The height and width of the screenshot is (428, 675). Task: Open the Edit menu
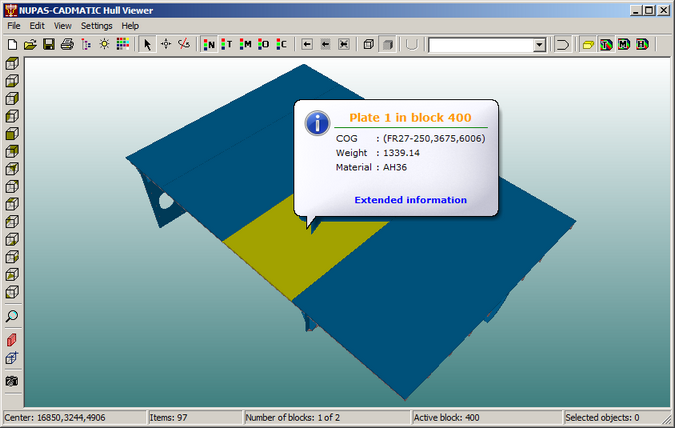coord(37,26)
